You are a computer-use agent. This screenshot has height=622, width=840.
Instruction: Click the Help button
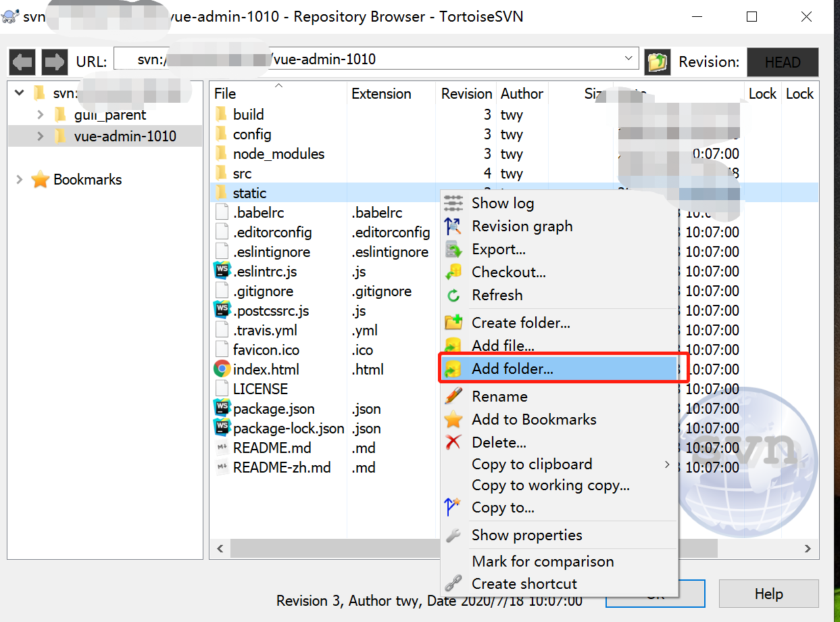(768, 594)
